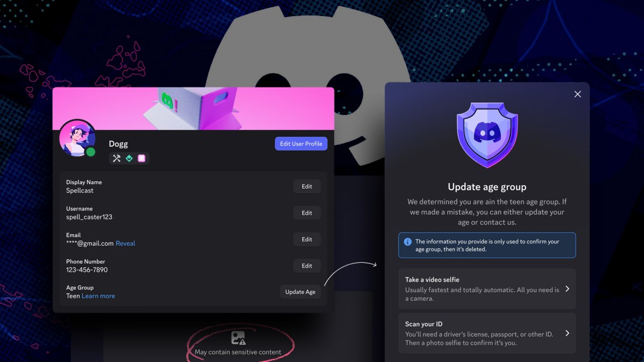644x362 pixels.
Task: Edit the username spell_caster123
Action: (306, 212)
